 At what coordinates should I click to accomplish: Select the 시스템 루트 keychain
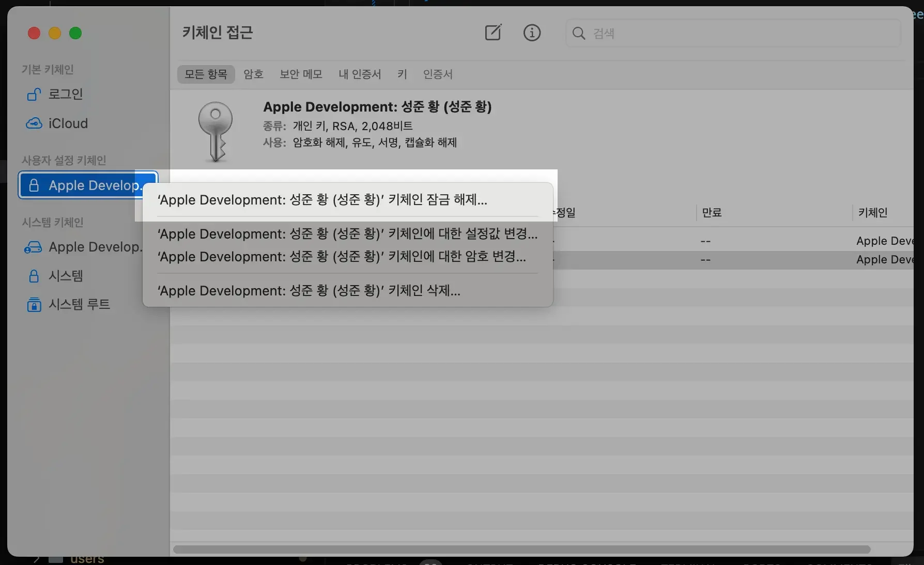pos(88,304)
